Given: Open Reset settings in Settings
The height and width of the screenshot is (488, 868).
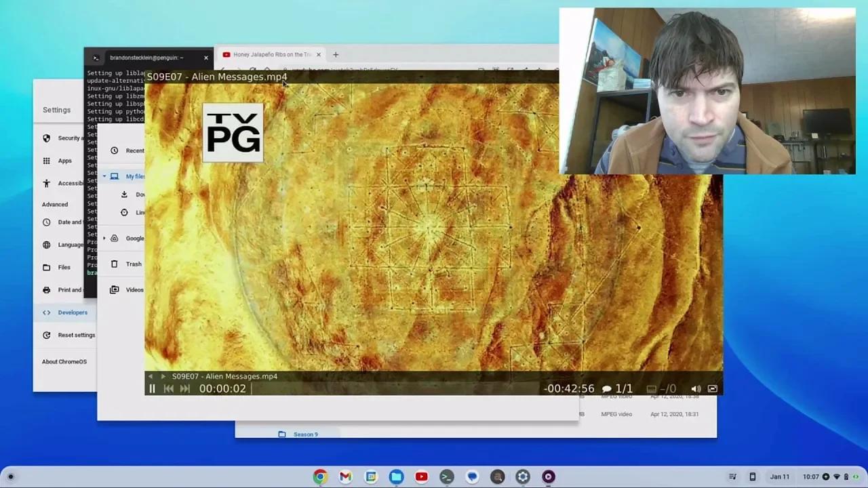Looking at the screenshot, I should tap(76, 335).
